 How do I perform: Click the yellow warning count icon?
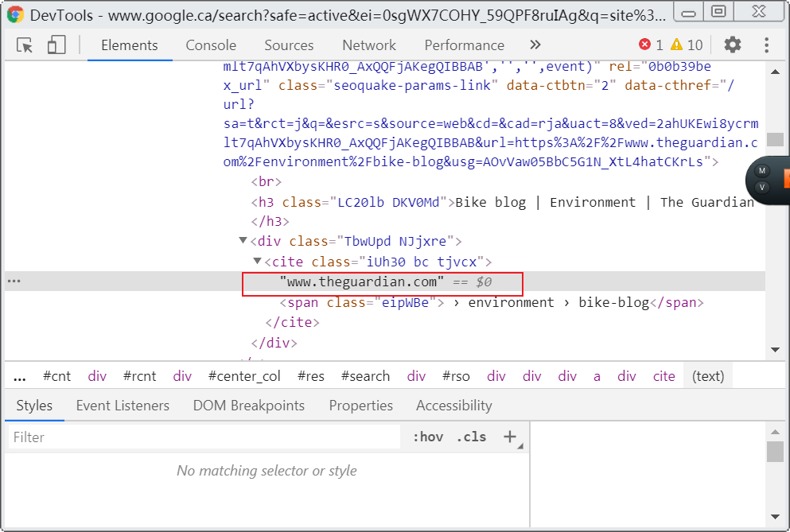676,45
